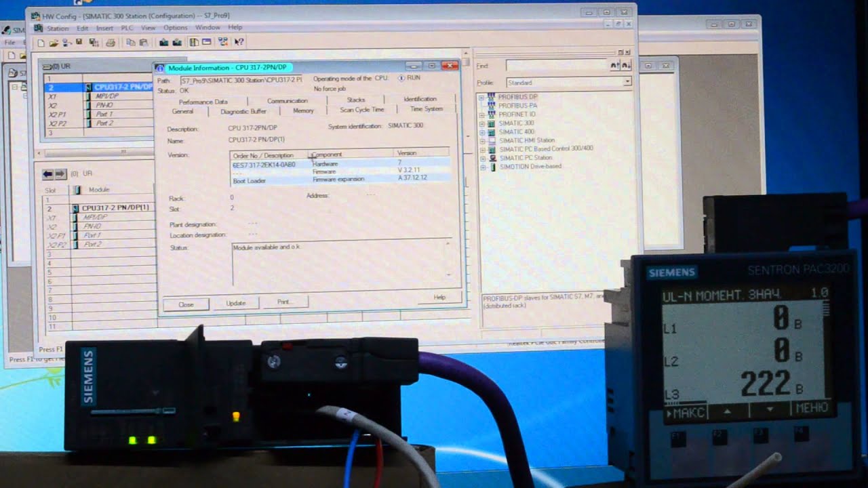Expand the SIMATIC PC Station node
This screenshot has height=488, width=868.
pos(482,158)
